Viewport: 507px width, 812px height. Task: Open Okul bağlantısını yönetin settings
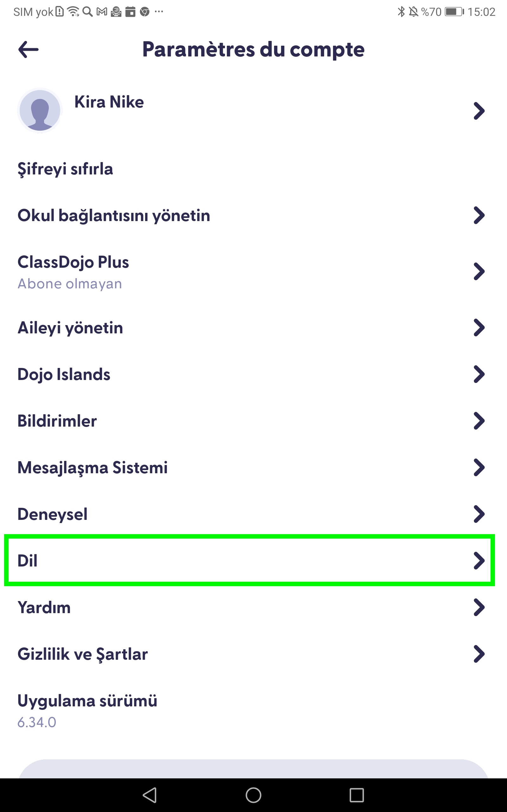tap(114, 215)
